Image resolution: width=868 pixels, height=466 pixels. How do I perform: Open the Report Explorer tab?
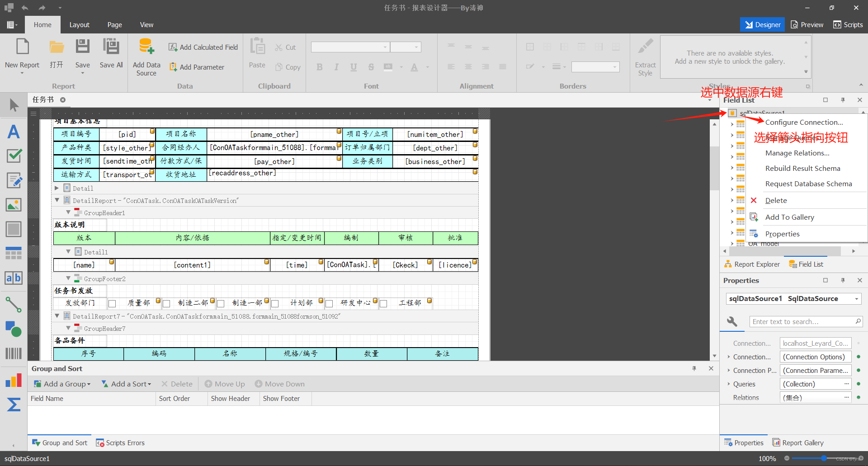click(752, 264)
